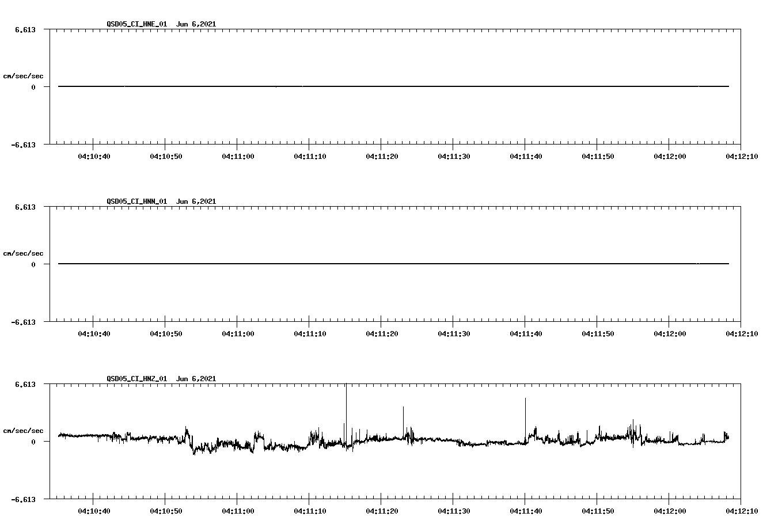782x532 pixels.
Task: Click the flat HNN trace line
Action: (x=393, y=264)
